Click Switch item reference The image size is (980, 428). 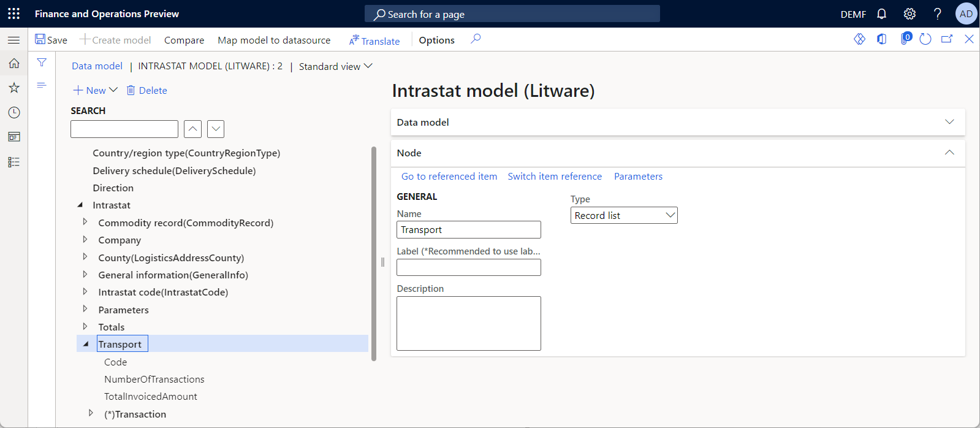tap(555, 176)
